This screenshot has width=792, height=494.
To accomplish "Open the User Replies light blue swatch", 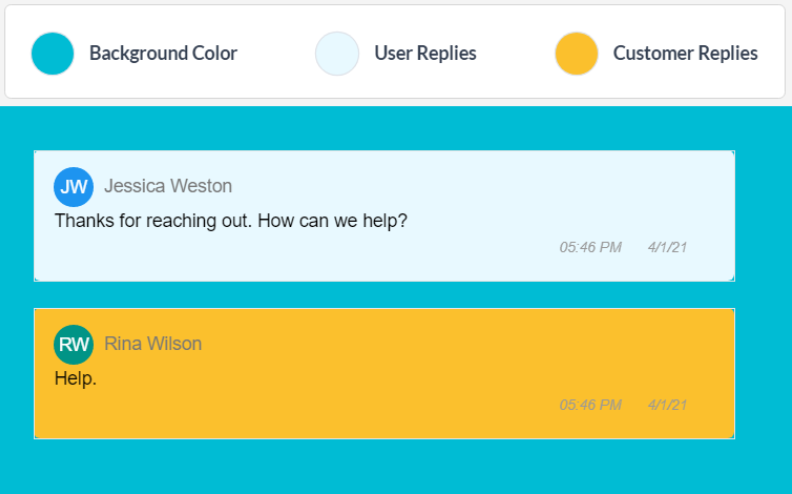I will (337, 54).
